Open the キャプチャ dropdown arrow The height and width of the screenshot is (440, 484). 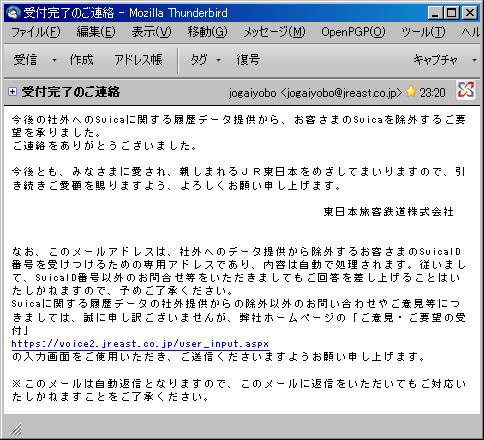click(474, 60)
